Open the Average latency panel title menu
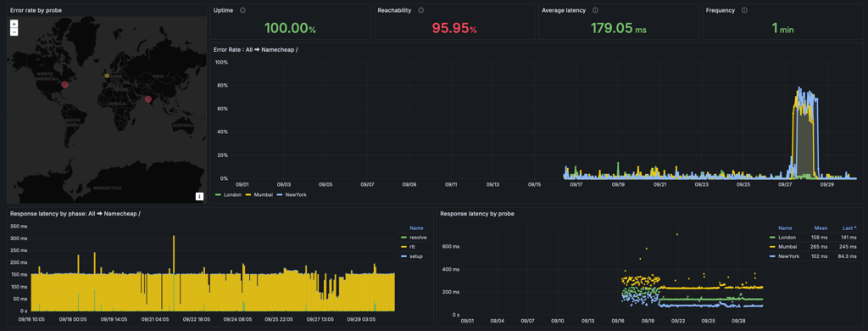 pyautogui.click(x=565, y=10)
